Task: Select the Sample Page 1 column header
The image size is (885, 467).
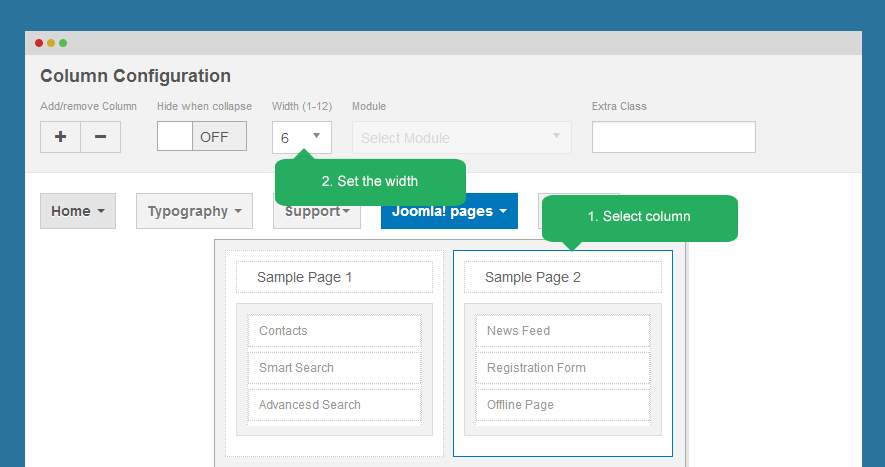Action: pyautogui.click(x=334, y=277)
